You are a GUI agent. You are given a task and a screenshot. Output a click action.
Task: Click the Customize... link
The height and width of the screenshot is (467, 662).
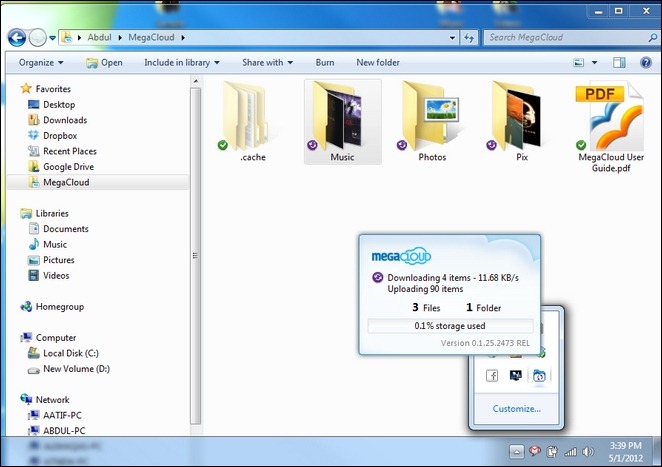516,409
